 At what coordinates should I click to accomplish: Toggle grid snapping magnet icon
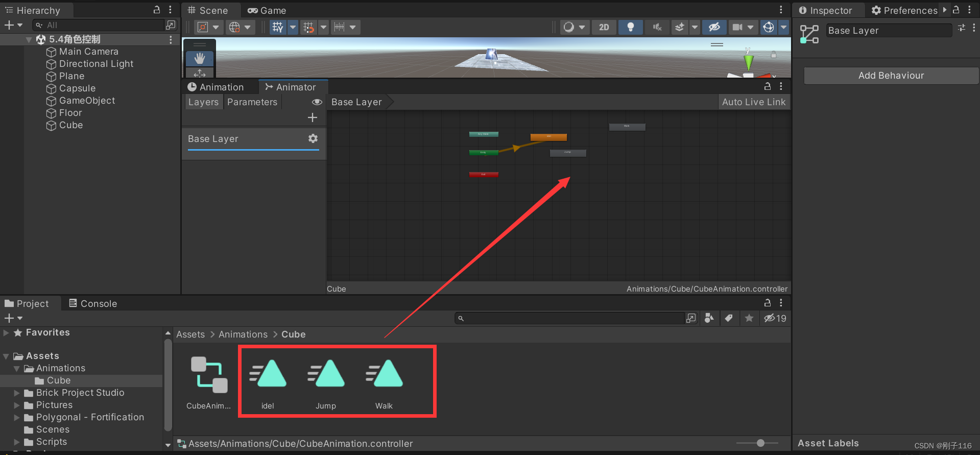coord(308,27)
